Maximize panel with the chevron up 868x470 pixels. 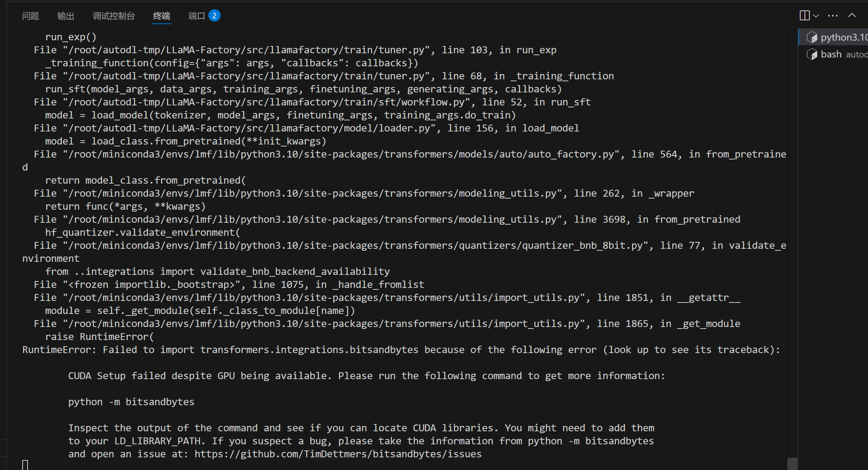tap(852, 15)
